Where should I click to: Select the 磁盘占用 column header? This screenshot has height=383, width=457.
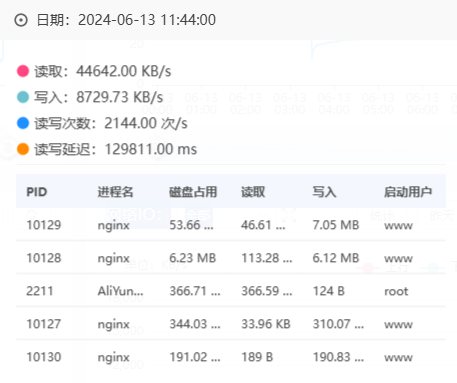tap(193, 192)
